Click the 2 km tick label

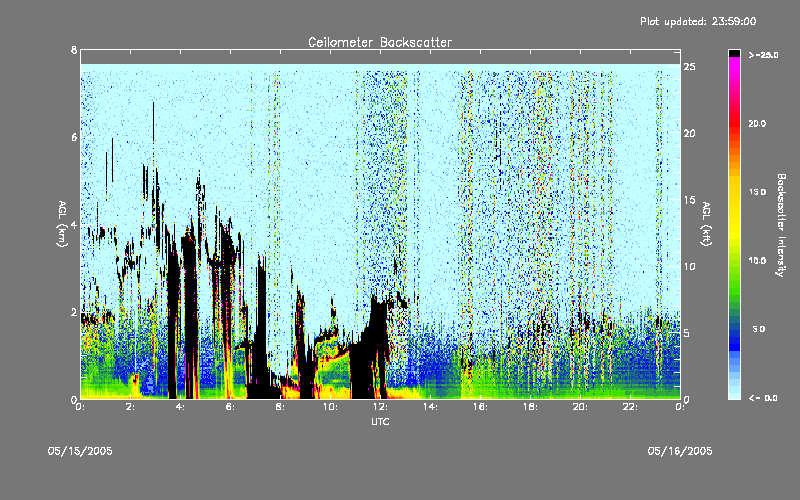point(74,312)
